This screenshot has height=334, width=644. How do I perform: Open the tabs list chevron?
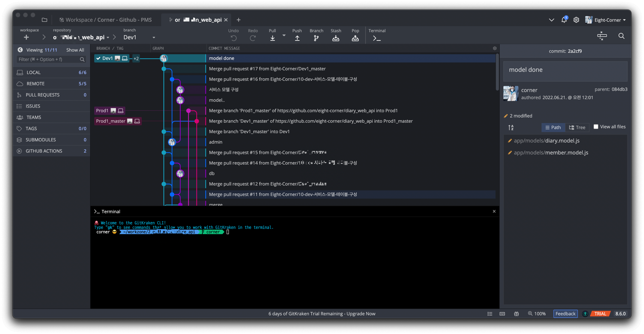point(551,20)
